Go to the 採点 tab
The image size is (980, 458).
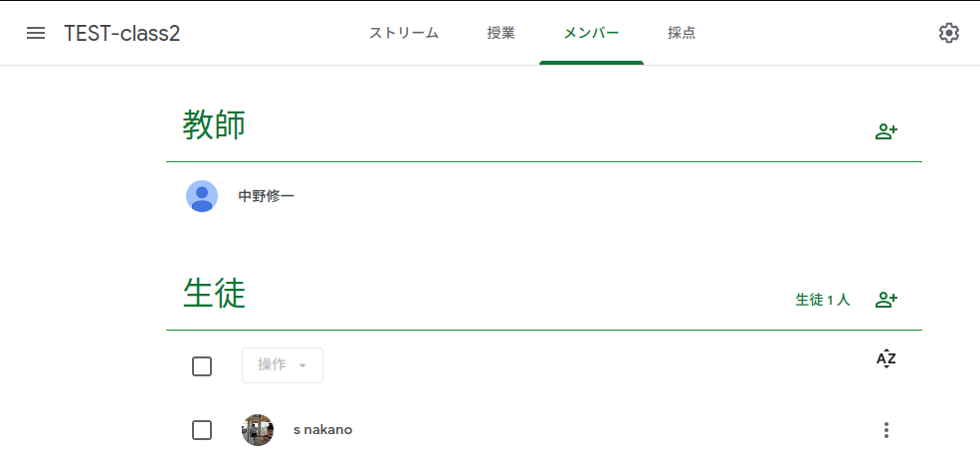coord(682,33)
